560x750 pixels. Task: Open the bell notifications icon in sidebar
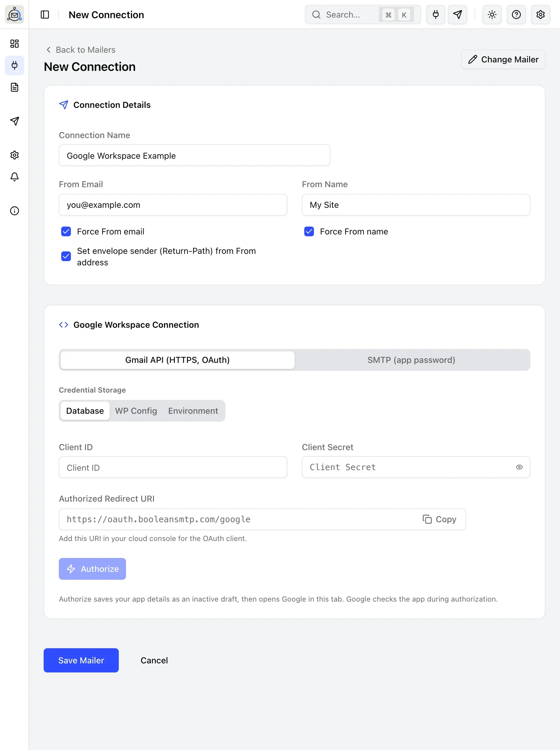tap(14, 177)
